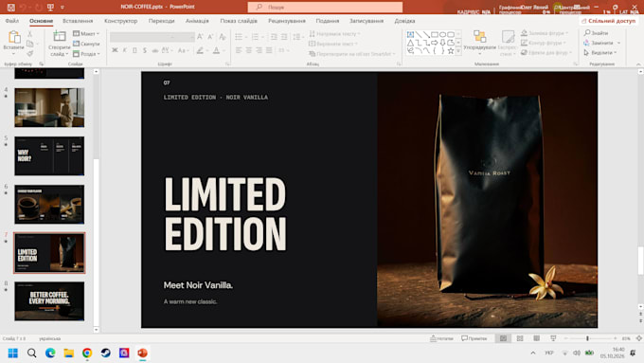This screenshot has width=644, height=363.
Task: Open Comments (Примітки) pane in status bar
Action: (x=474, y=338)
